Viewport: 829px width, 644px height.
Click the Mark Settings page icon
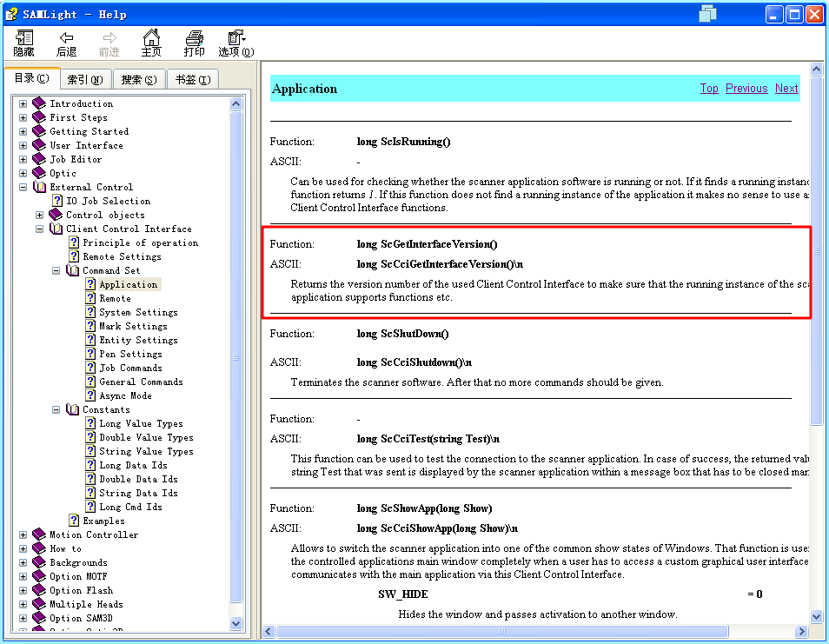click(90, 326)
